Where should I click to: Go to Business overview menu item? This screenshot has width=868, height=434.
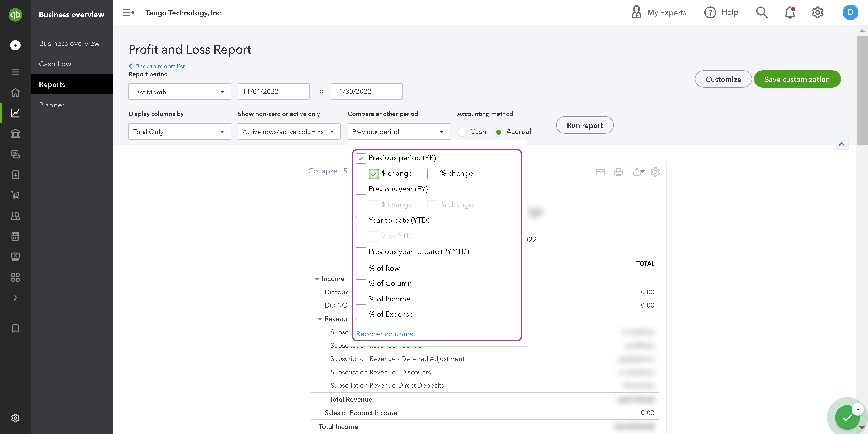(x=69, y=43)
